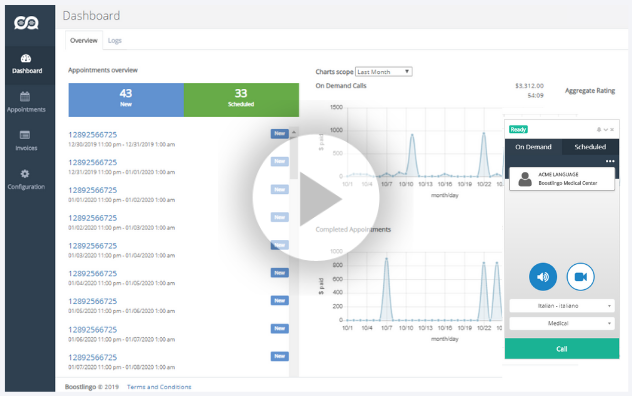Select the video call camera button
The width and height of the screenshot is (632, 396).
pos(580,277)
